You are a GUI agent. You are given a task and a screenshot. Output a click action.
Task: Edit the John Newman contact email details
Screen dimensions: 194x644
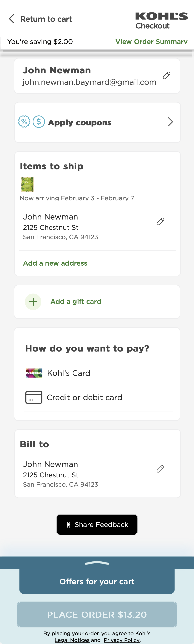click(x=167, y=76)
